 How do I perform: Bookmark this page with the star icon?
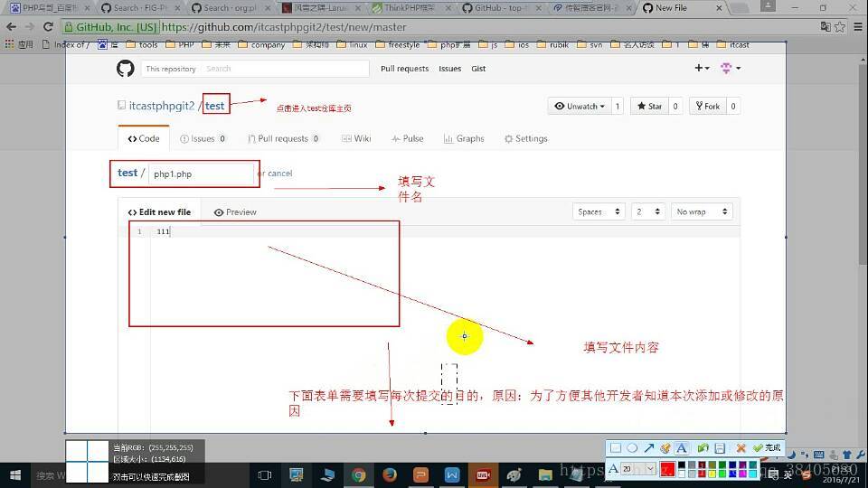click(x=840, y=26)
